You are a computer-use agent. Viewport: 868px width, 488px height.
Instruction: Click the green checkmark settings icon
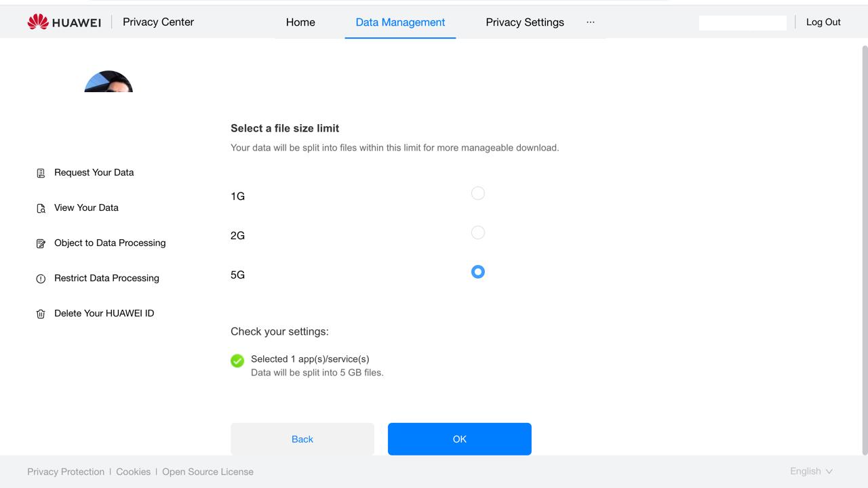tap(237, 361)
